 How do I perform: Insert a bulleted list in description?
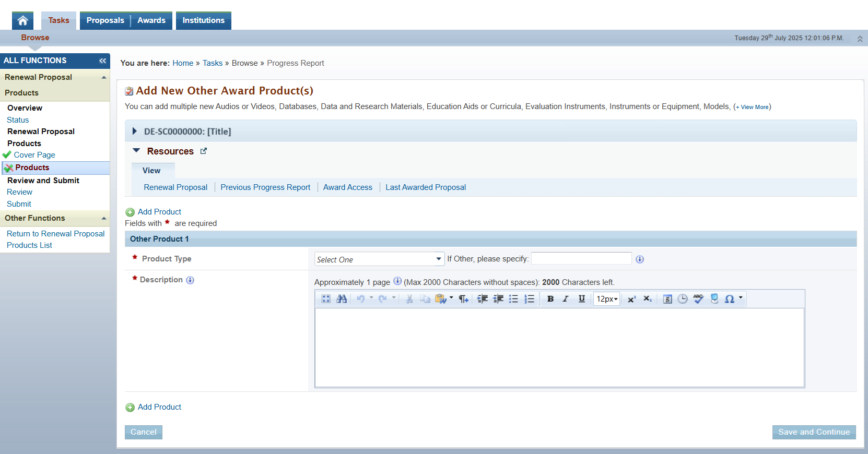[x=514, y=299]
